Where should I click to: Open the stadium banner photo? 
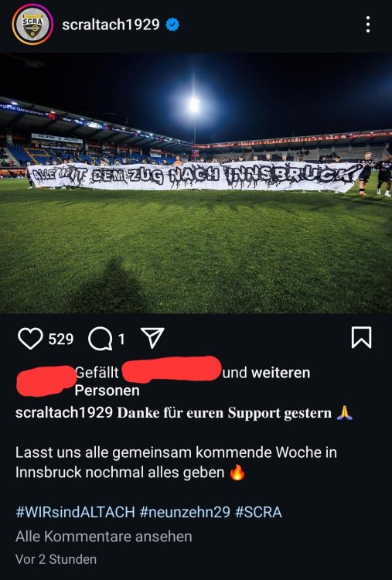tap(196, 183)
